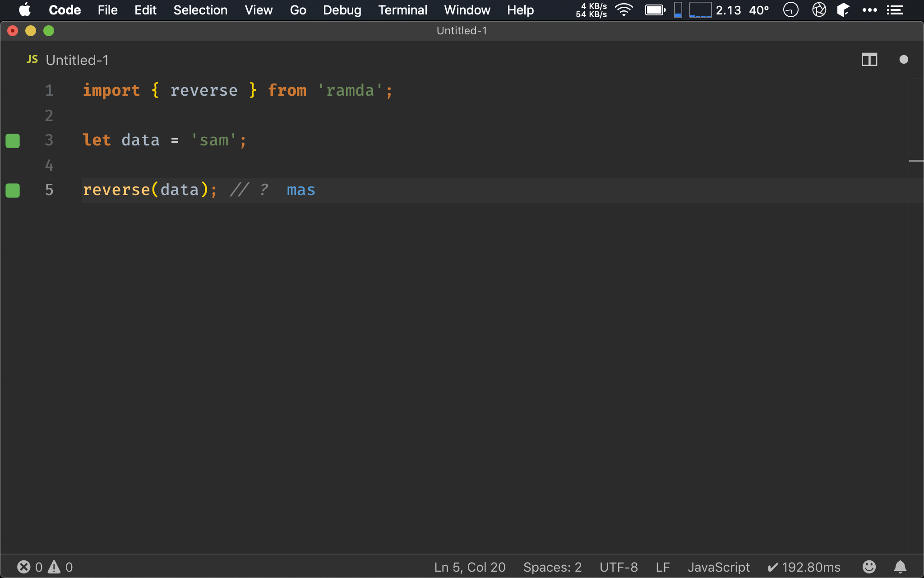Open the Window menu
Screen dimensions: 924x578
(467, 10)
